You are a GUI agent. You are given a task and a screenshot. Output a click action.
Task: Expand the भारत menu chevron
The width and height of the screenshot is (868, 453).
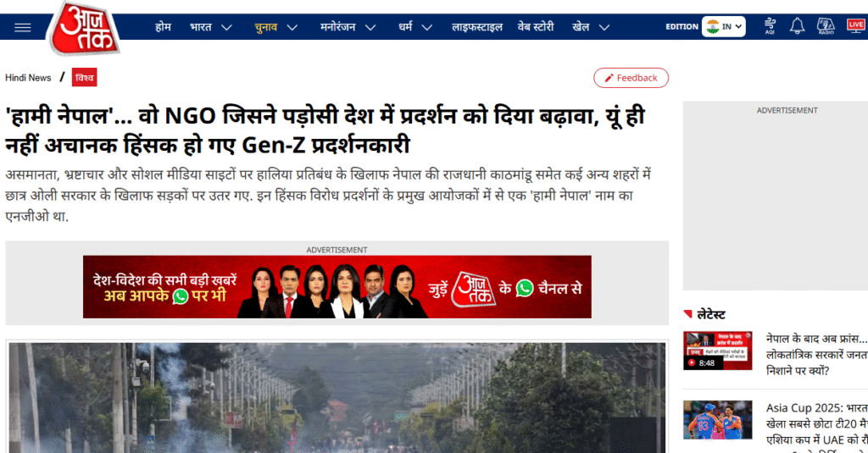(x=226, y=27)
